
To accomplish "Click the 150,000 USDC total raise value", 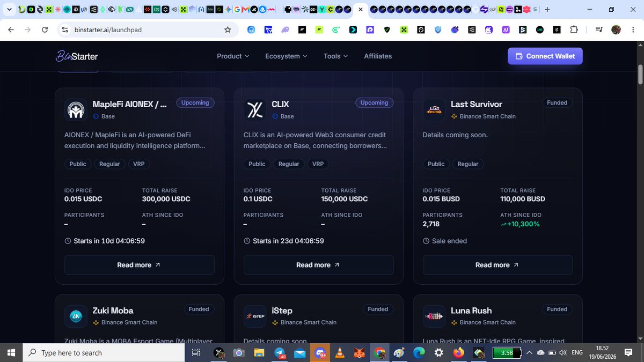I will pos(345,199).
